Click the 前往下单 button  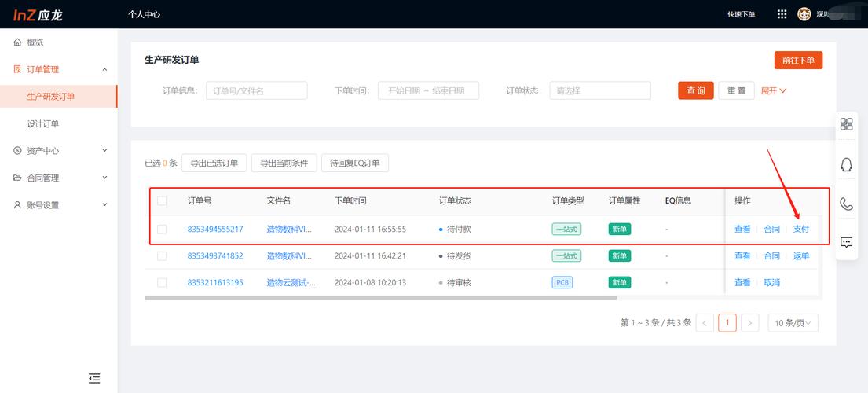(x=798, y=61)
